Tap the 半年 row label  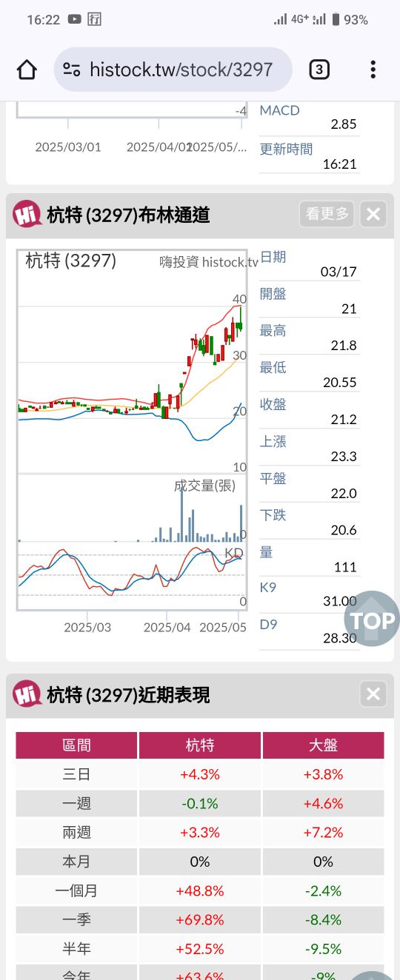77,948
